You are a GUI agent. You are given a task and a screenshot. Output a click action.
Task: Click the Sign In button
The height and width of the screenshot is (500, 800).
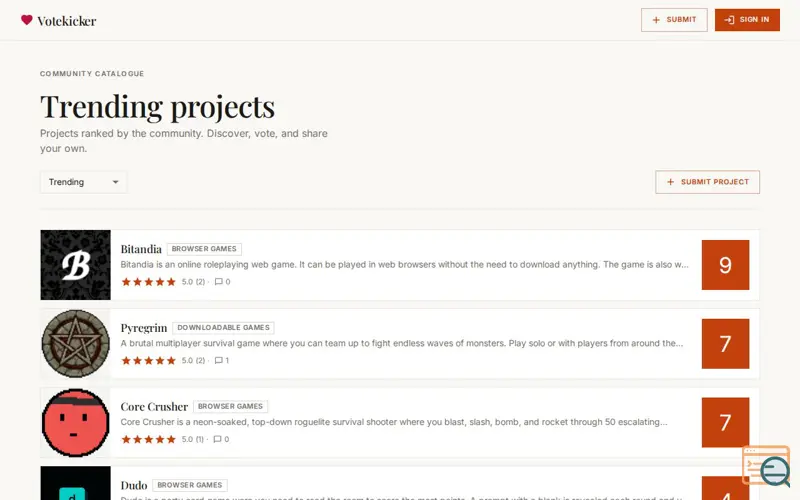pyautogui.click(x=747, y=20)
